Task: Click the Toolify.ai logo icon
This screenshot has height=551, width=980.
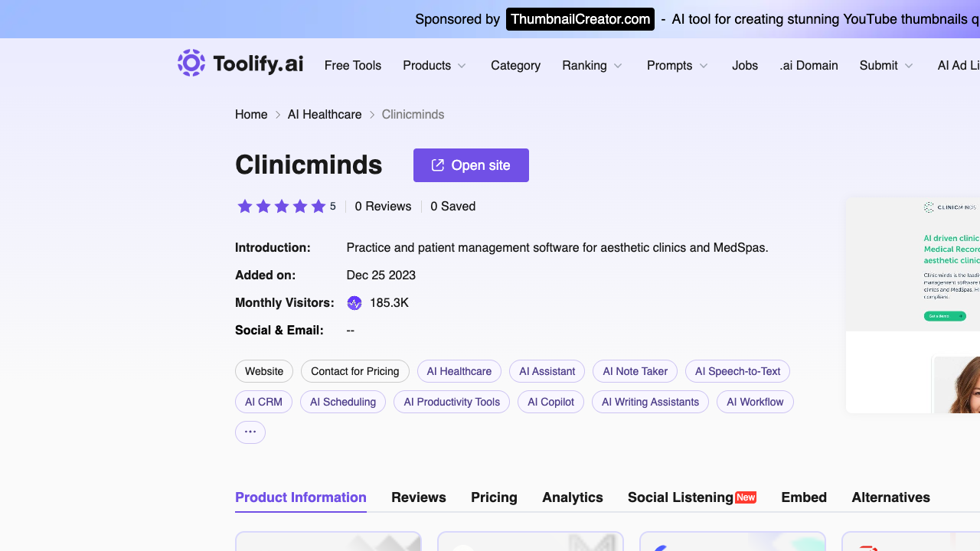Action: [x=191, y=63]
